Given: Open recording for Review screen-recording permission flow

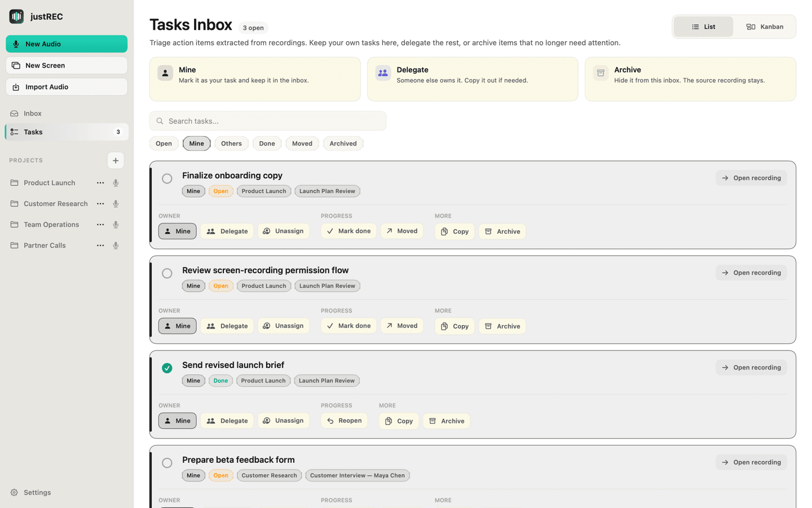Looking at the screenshot, I should tap(752, 273).
